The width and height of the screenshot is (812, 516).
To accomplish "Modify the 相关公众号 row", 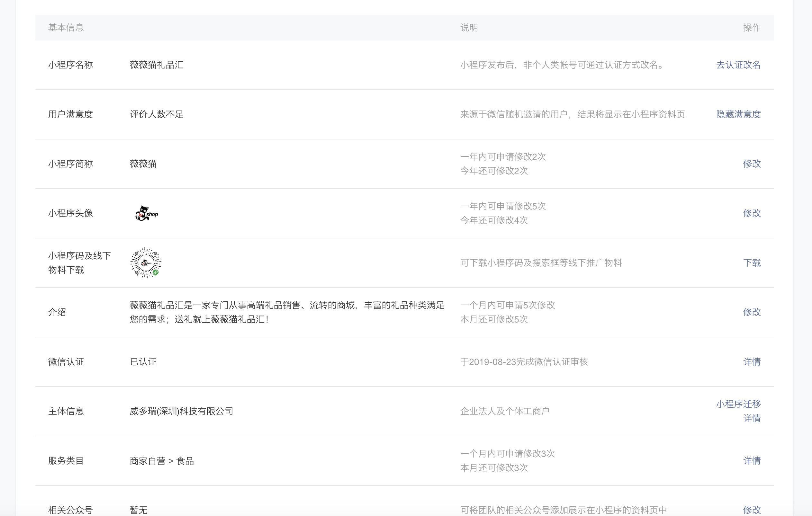I will click(752, 510).
